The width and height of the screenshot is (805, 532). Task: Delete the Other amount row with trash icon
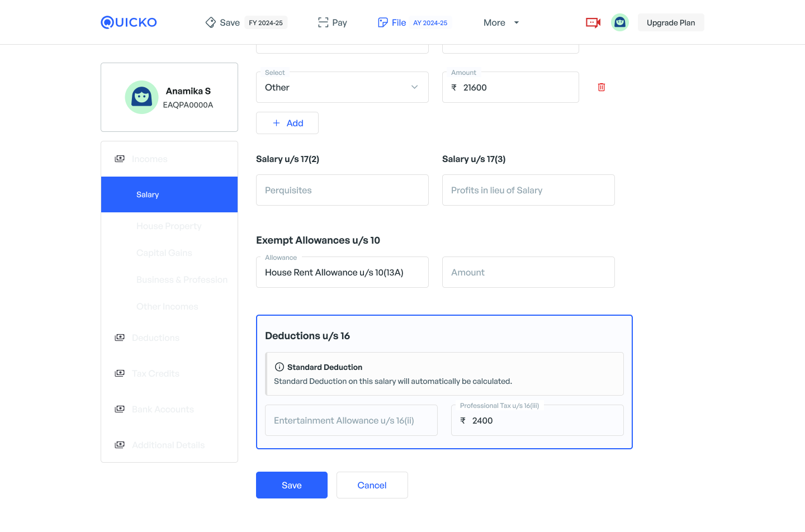pos(602,87)
